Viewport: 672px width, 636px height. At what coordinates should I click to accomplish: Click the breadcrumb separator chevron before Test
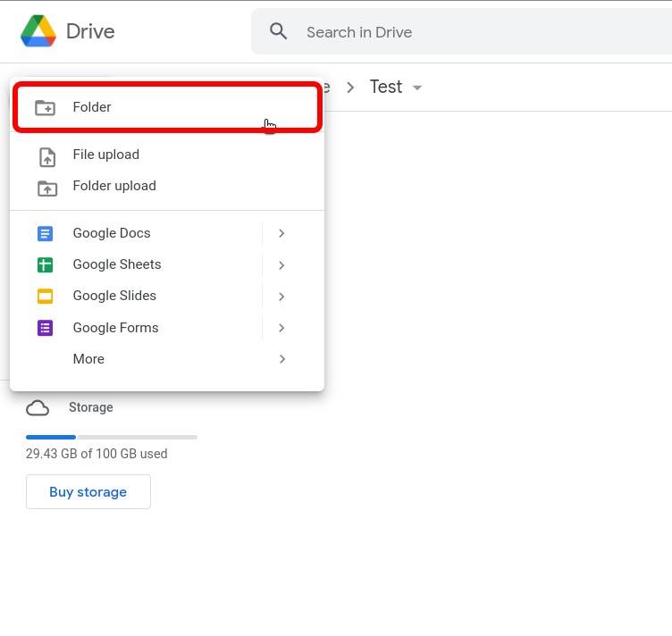[350, 88]
